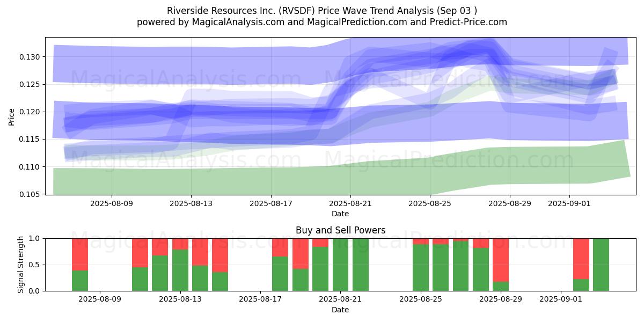This screenshot has height=322, width=644.
Task: Click the 0.115 price tick label
Action: (x=30, y=139)
